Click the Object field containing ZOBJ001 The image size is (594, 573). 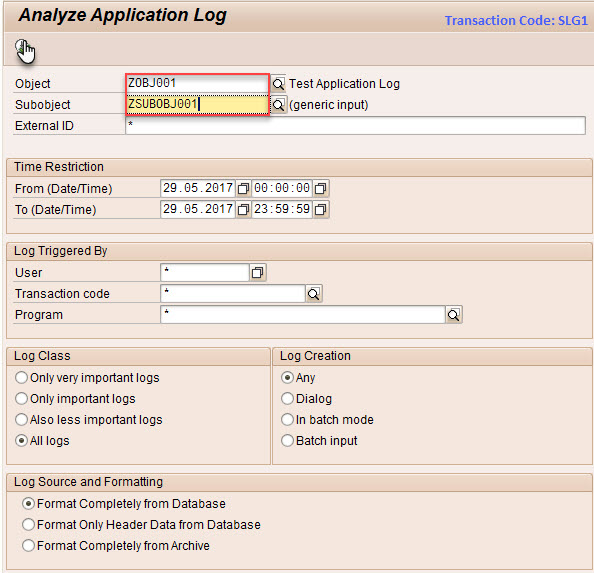[197, 83]
